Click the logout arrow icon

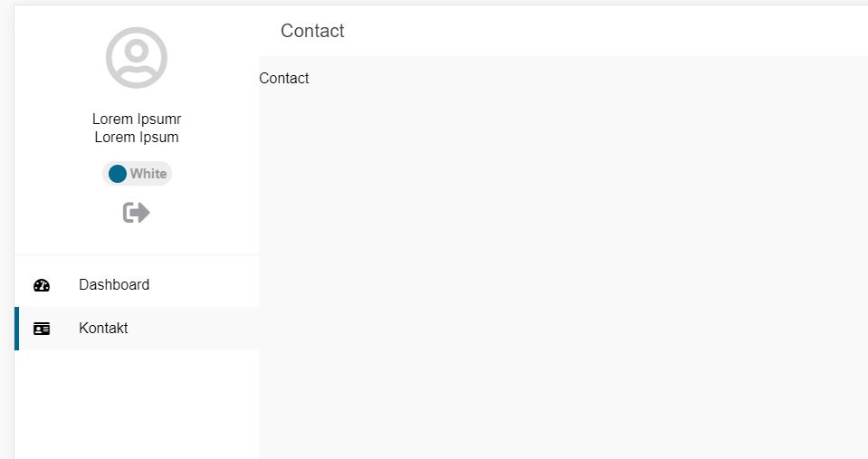(x=137, y=213)
